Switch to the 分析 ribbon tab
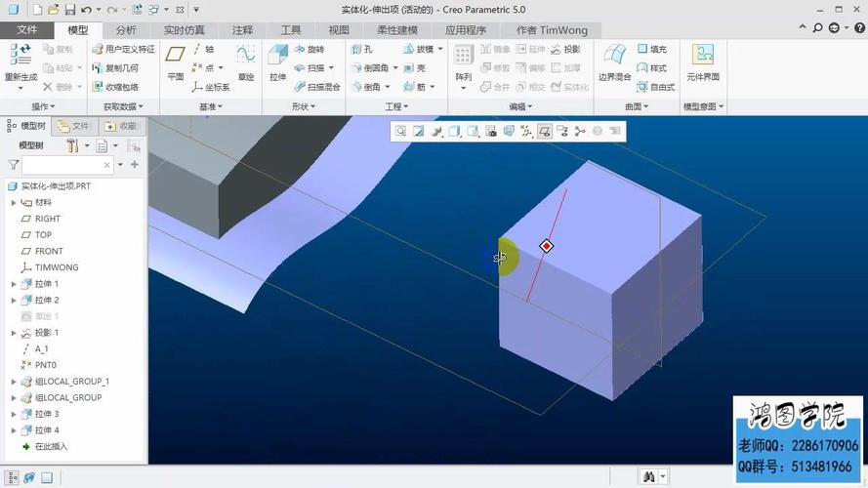868x488 pixels. [x=125, y=30]
